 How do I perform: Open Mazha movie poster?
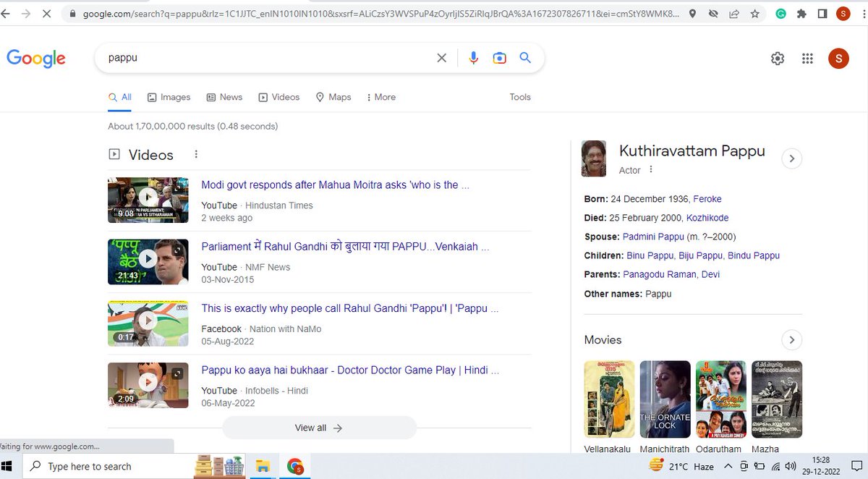point(777,399)
